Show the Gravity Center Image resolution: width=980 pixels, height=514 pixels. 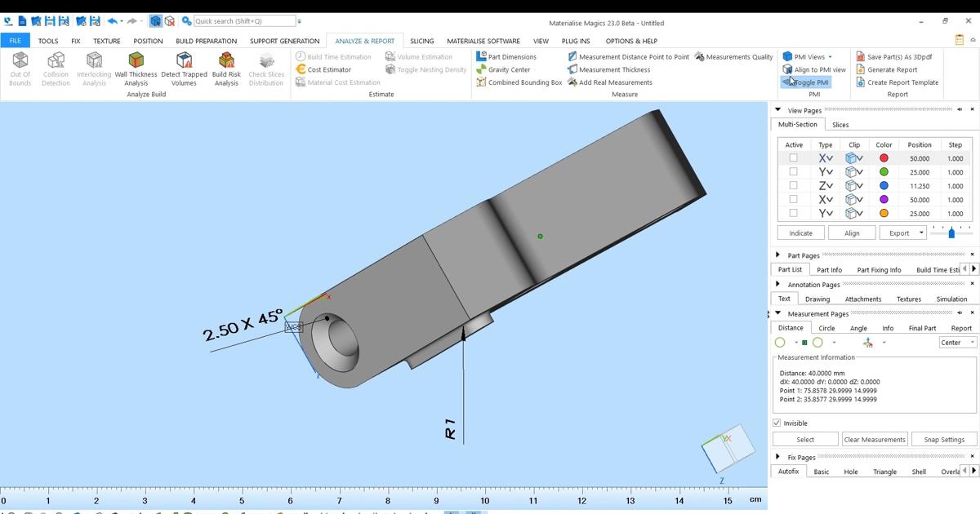coord(510,69)
